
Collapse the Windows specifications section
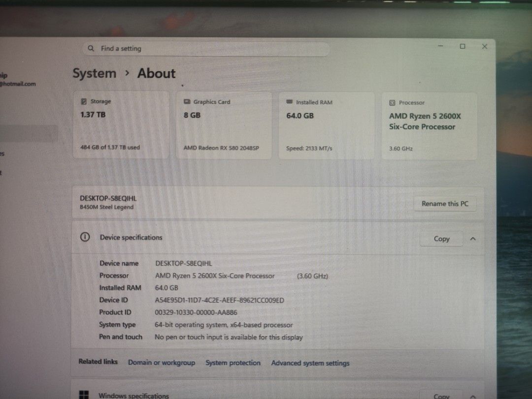(473, 396)
